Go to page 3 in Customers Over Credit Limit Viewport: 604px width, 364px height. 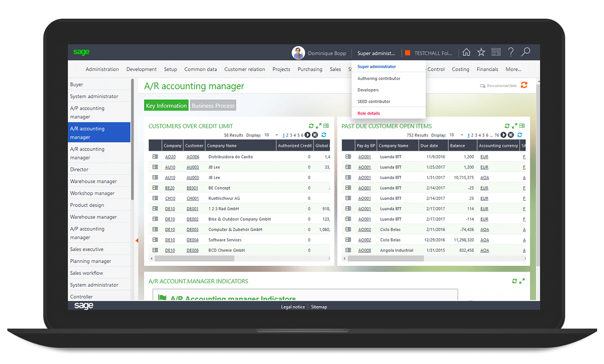click(291, 135)
